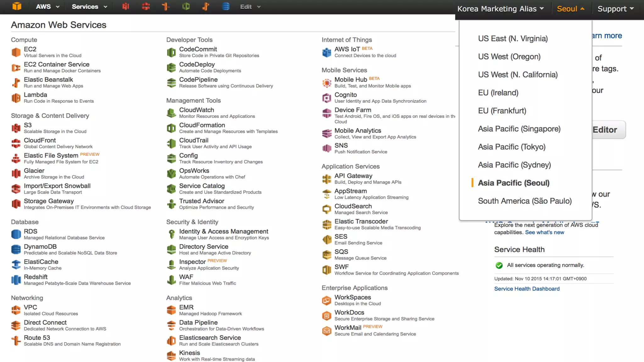Open the Service Health Dashboard link
Viewport: 644px width, 362px height.
click(527, 289)
